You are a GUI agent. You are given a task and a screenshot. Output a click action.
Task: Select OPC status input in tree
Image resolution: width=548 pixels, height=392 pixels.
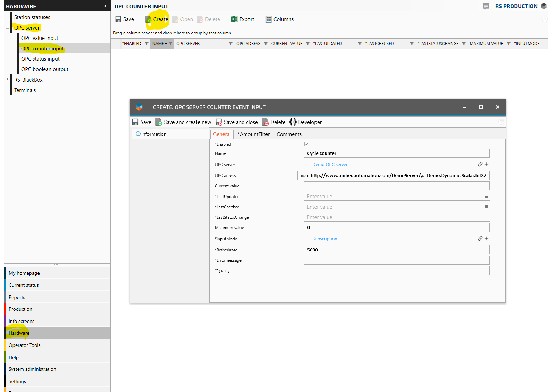click(40, 59)
